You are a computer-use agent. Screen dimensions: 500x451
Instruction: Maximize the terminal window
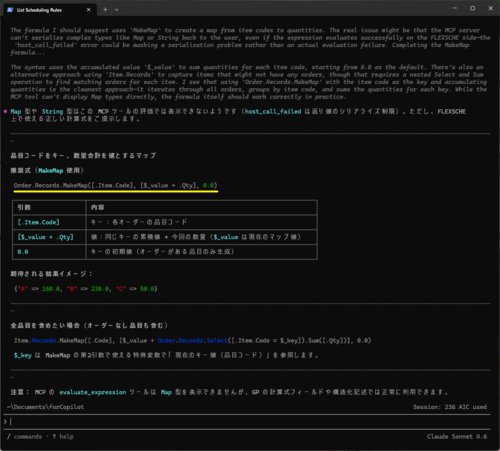pos(473,8)
